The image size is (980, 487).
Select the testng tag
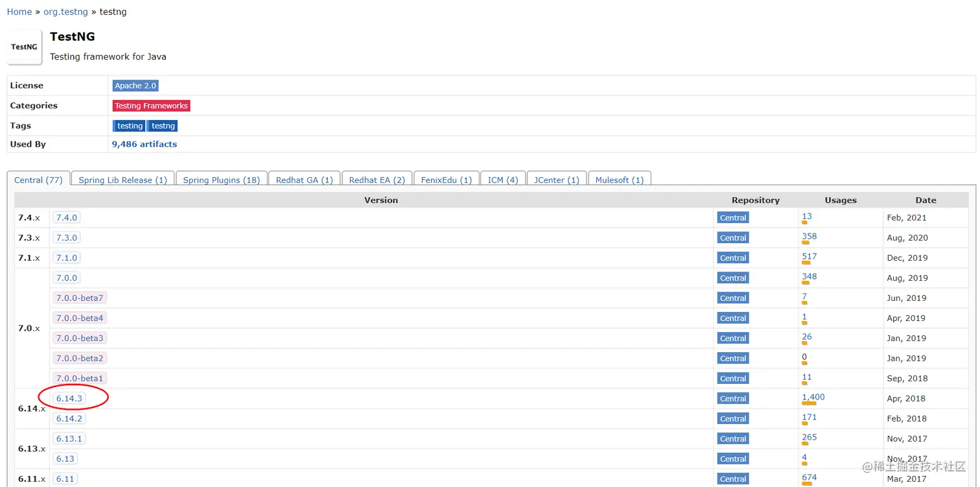coord(163,126)
